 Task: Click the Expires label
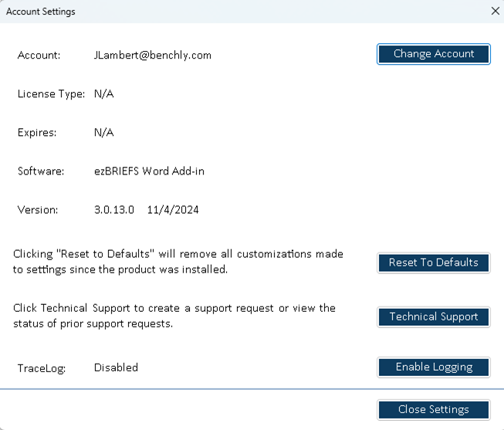[37, 133]
